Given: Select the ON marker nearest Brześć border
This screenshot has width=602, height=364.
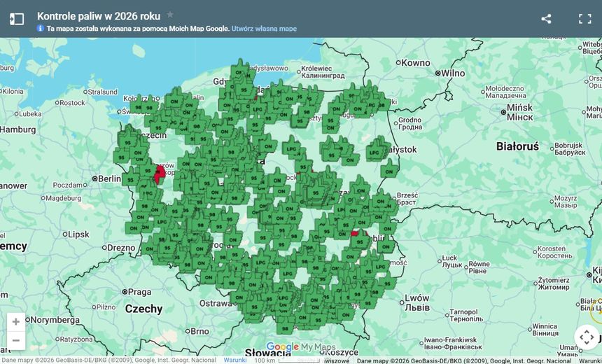Looking at the screenshot, I should tap(380, 199).
